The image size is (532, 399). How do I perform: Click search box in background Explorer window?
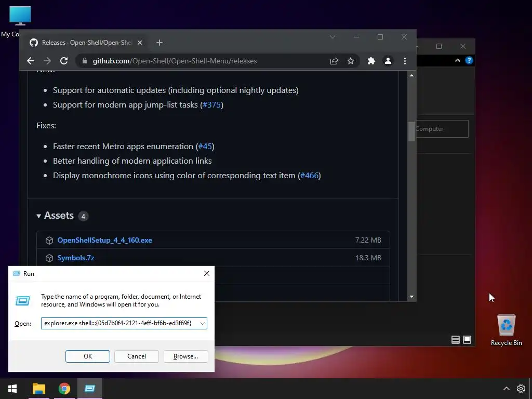pos(442,129)
